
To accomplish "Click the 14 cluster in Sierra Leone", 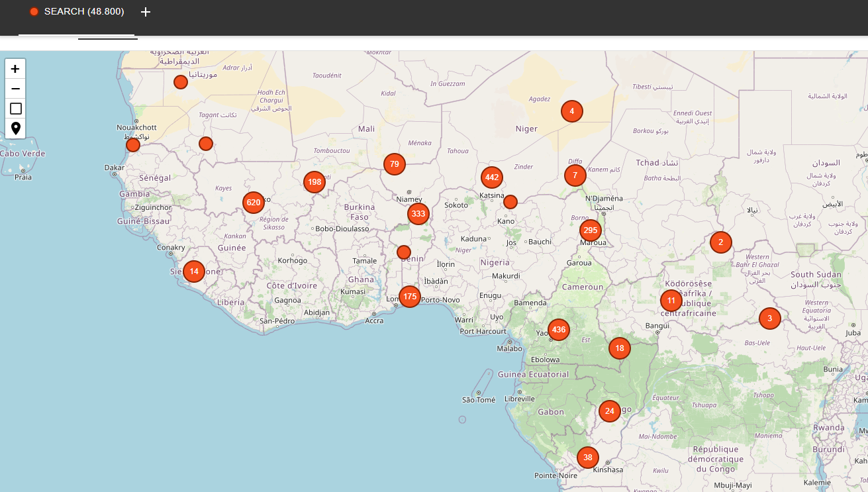I will [194, 271].
